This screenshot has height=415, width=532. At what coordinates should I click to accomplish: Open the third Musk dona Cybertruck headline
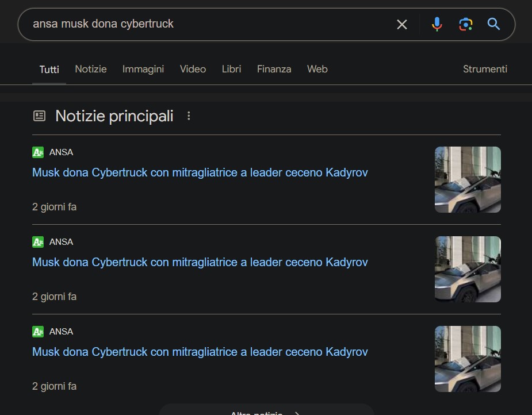point(200,352)
